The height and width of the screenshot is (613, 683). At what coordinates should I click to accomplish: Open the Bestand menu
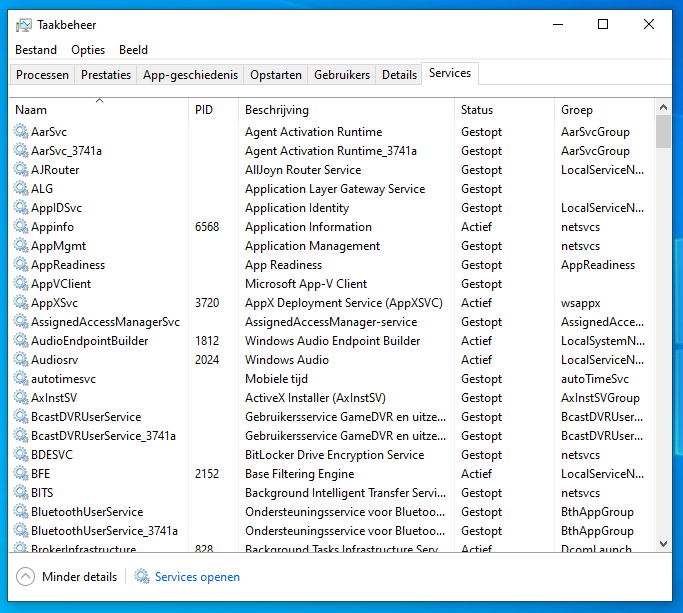[x=36, y=50]
